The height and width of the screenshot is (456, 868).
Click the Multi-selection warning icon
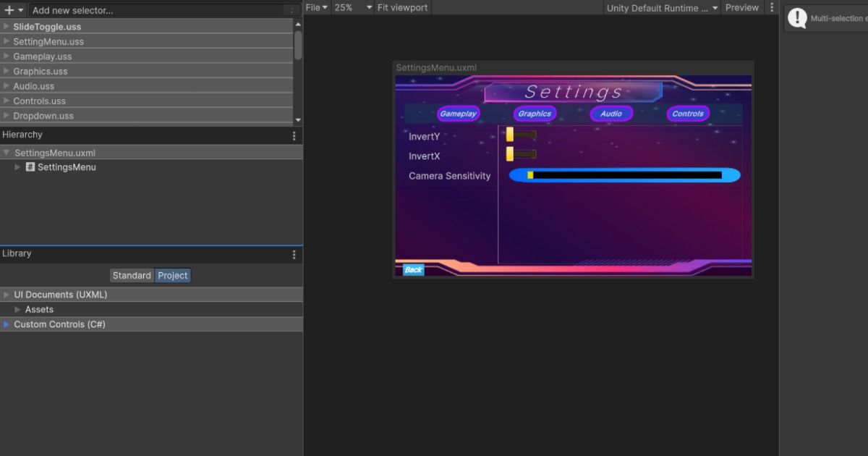point(796,17)
